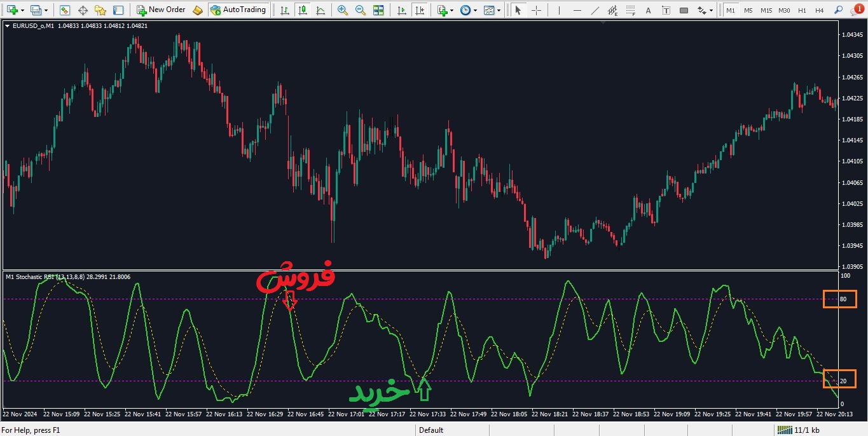Image resolution: width=868 pixels, height=436 pixels.
Task: Click the M1 Stochastic RSI indicator label
Action: [x=68, y=276]
